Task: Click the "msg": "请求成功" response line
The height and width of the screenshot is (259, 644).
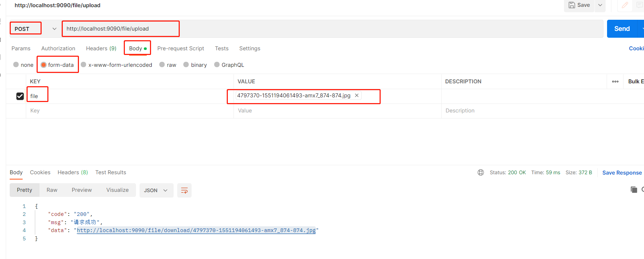Action: [75, 222]
